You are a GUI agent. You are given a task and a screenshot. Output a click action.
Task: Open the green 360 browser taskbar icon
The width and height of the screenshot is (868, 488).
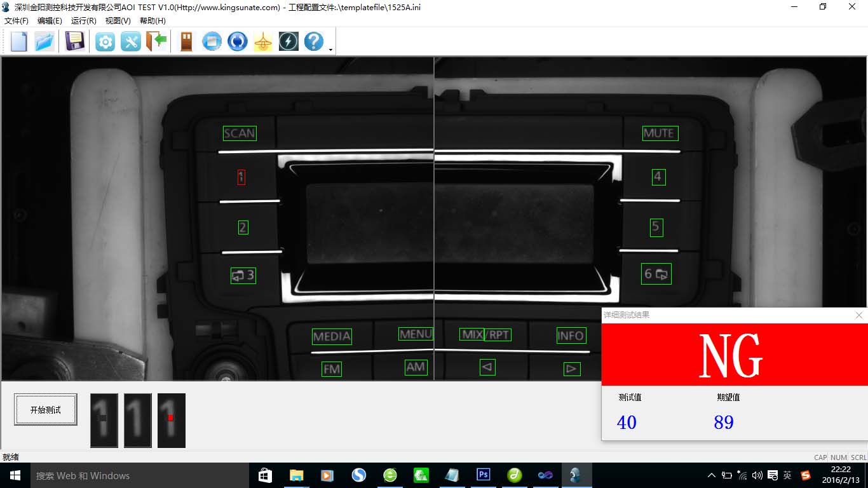pos(390,475)
